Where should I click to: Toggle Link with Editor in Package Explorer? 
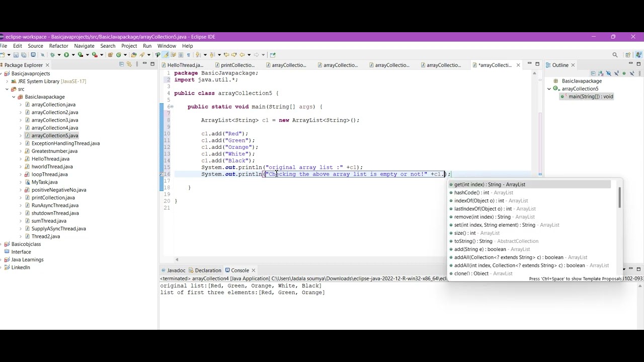pos(129,64)
